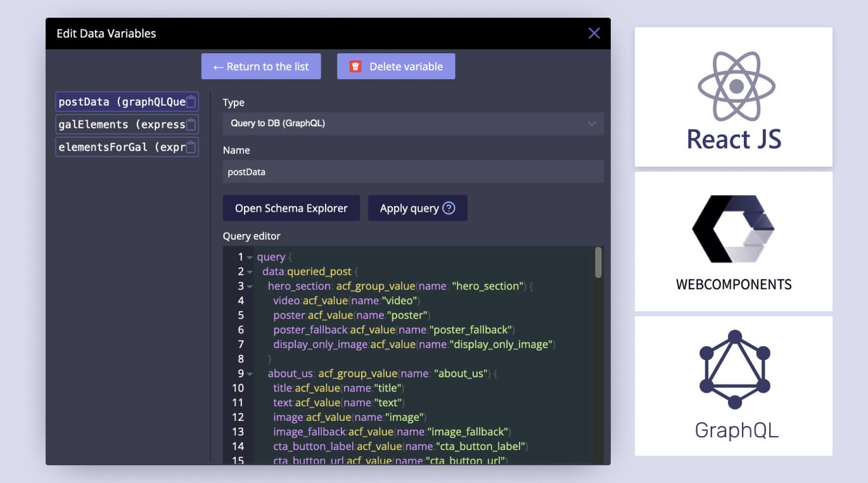Select the galElements variable in the list
868x483 pixels.
click(127, 124)
